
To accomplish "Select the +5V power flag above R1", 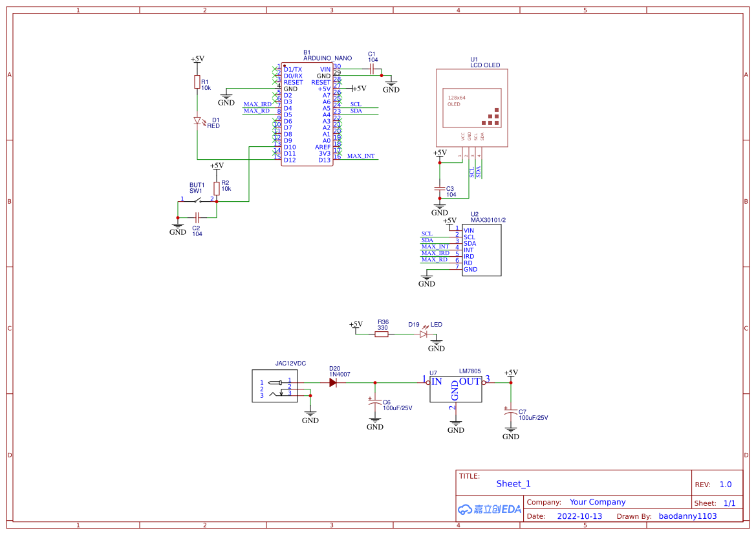I will click(197, 58).
